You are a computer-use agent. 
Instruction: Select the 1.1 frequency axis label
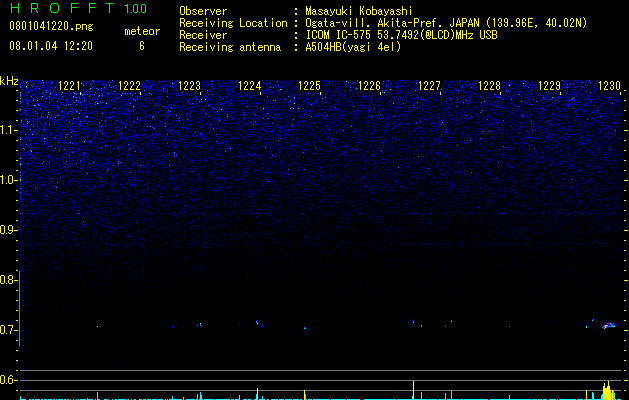coord(9,130)
